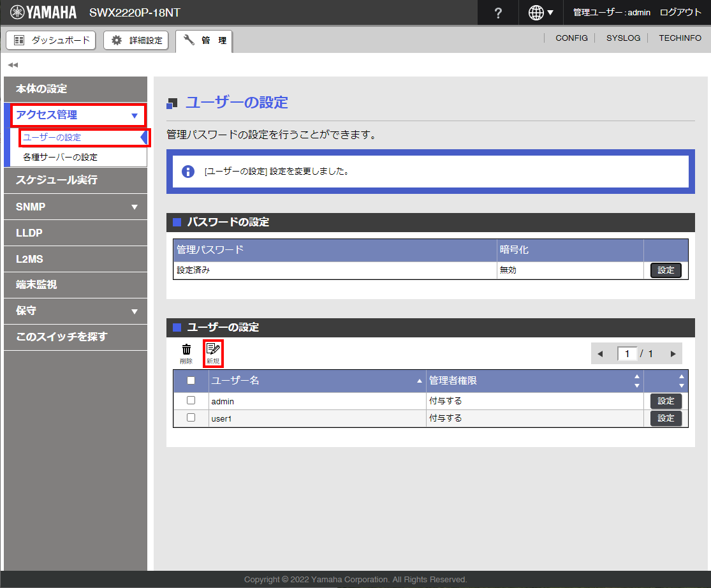Click the ログアウト link

pyautogui.click(x=680, y=13)
